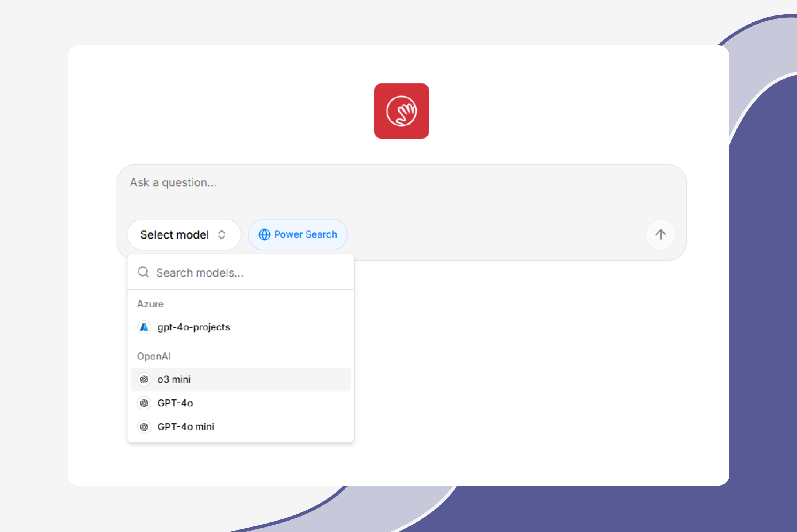Open the Select model dropdown
Viewport: 797px width, 532px height.
pyautogui.click(x=184, y=234)
